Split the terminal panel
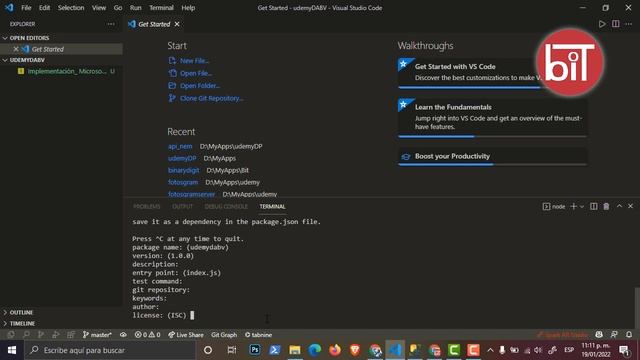The image size is (640, 360). (593, 207)
